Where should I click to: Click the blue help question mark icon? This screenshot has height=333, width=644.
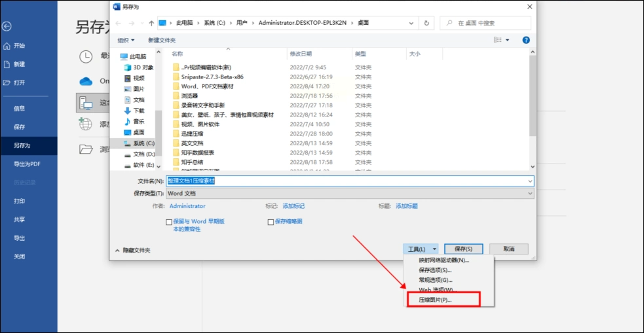pyautogui.click(x=525, y=40)
